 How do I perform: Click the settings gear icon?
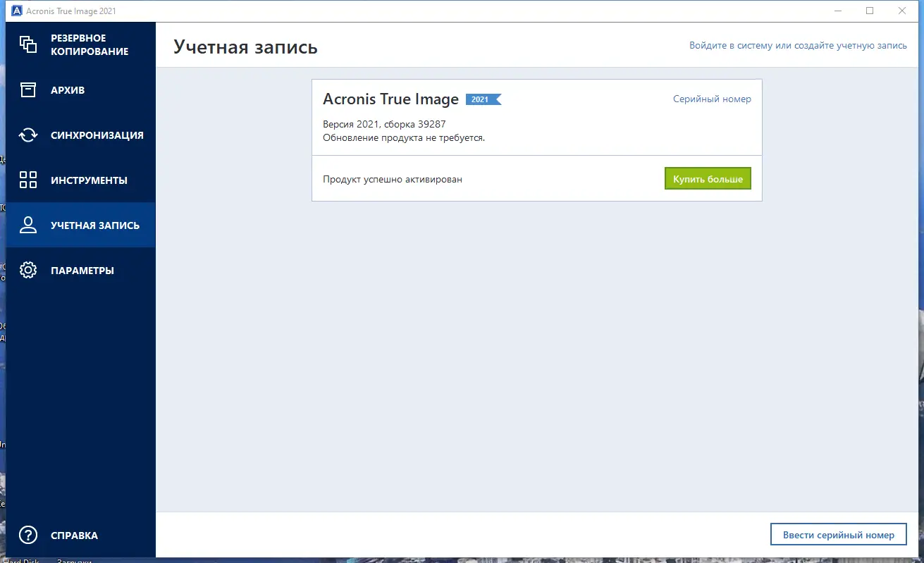pos(28,271)
